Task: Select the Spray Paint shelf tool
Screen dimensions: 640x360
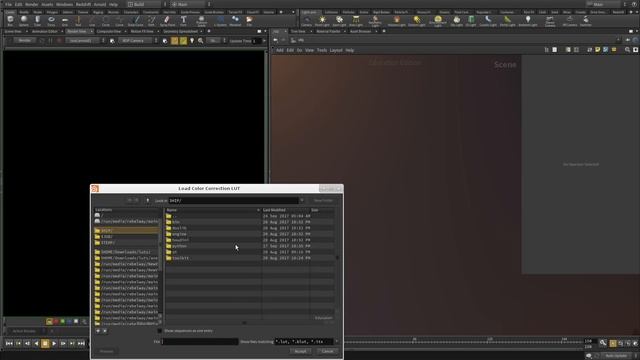Action: tap(167, 21)
